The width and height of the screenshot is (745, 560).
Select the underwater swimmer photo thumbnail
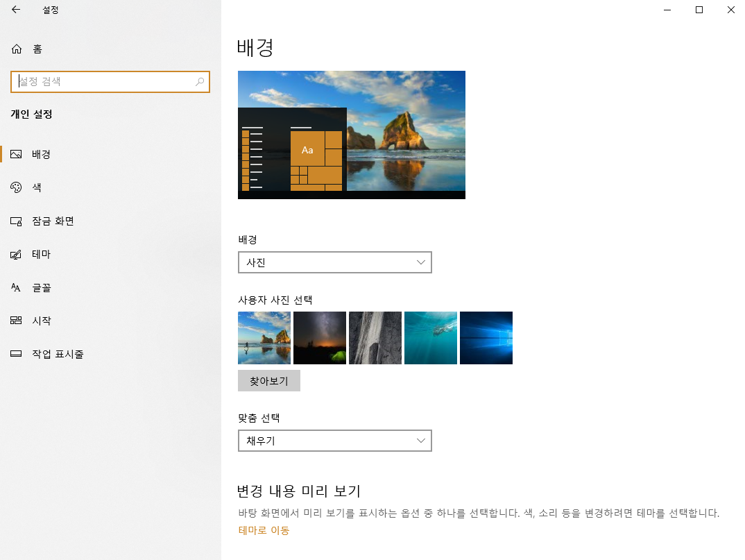tap(431, 338)
